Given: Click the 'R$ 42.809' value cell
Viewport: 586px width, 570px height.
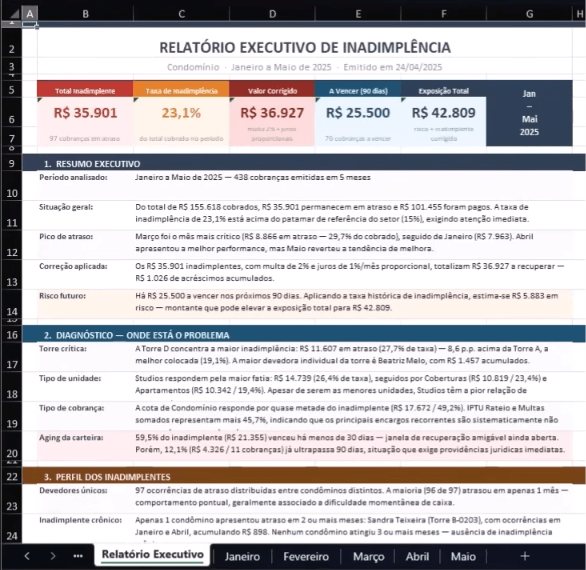Looking at the screenshot, I should [x=444, y=113].
